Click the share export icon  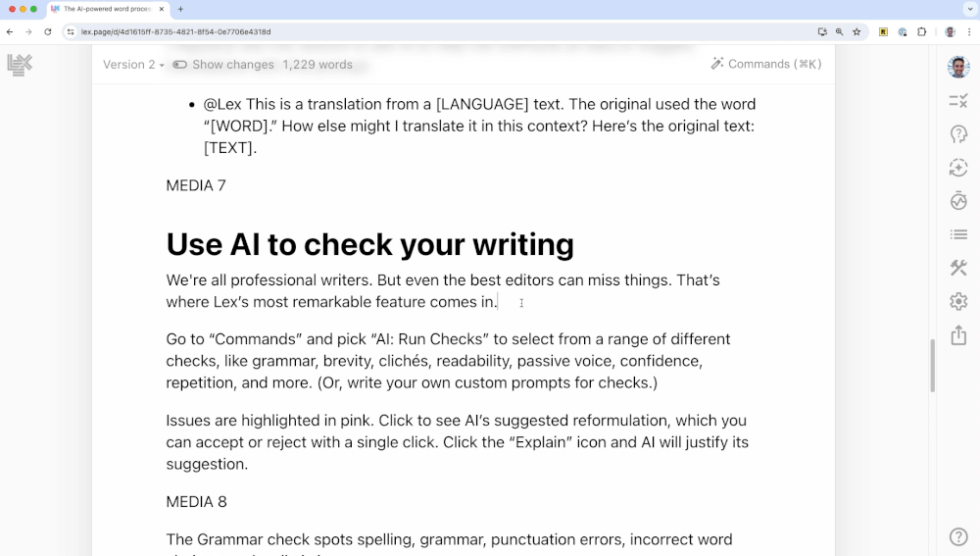point(958,335)
